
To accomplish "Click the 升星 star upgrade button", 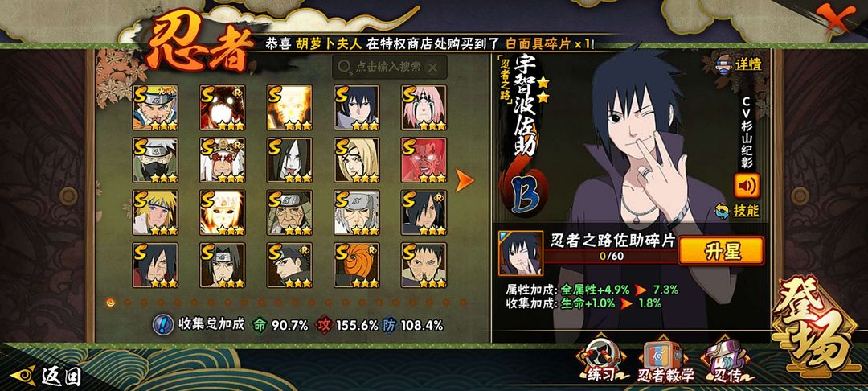I will 722,251.
